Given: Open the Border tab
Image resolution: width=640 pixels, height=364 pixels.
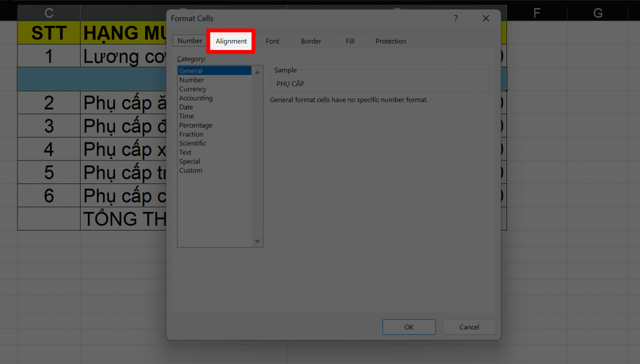Looking at the screenshot, I should (311, 41).
